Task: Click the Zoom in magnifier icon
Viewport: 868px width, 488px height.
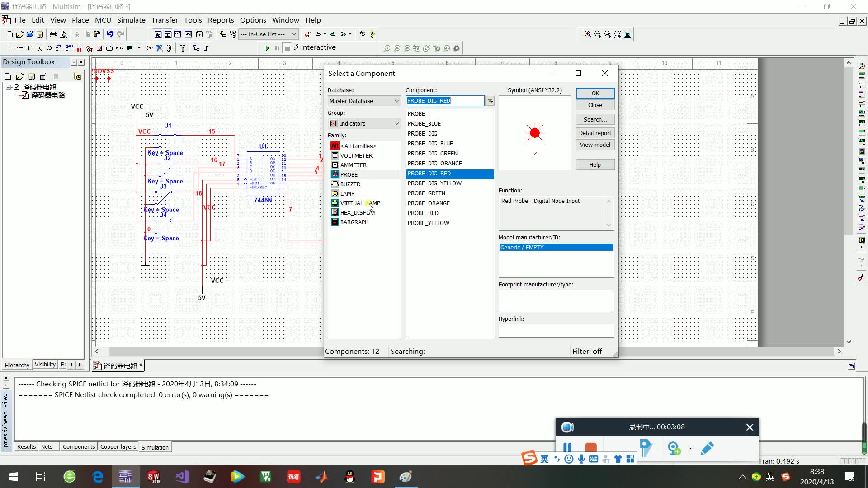Action: (x=587, y=34)
